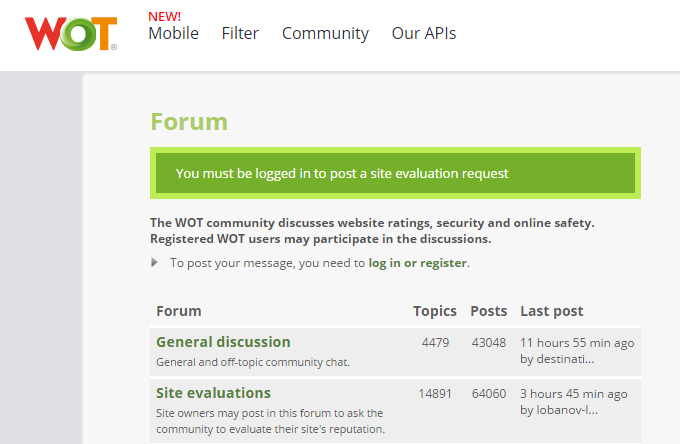Click '11 hours 55 min ago' last post
680x444 pixels.
point(577,343)
